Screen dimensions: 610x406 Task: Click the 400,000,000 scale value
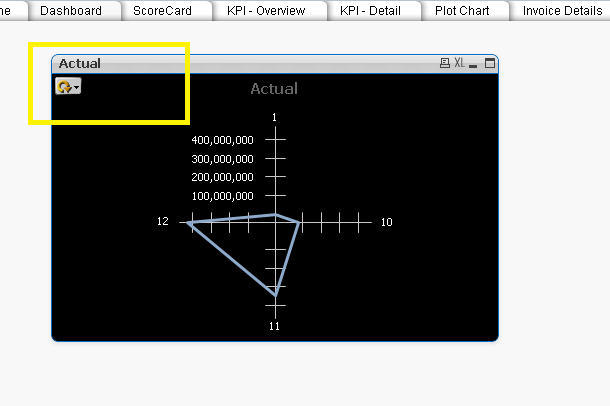tap(223, 140)
